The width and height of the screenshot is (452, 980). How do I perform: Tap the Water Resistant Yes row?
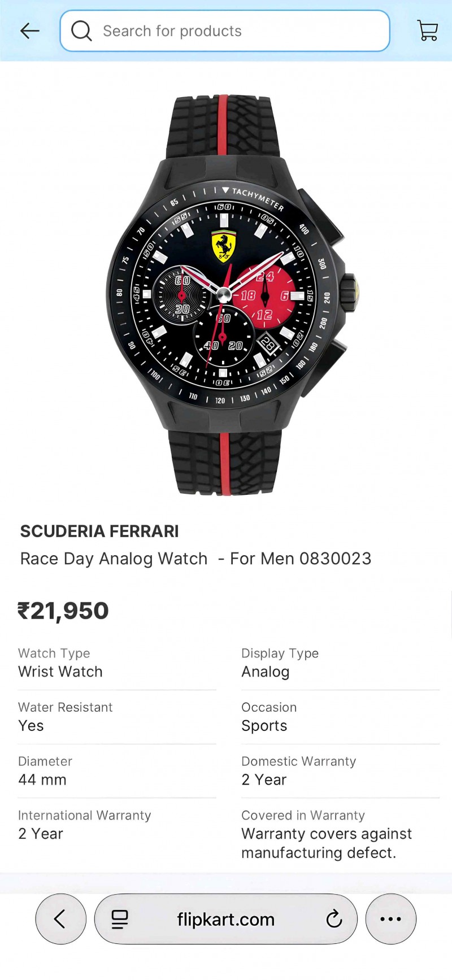(x=117, y=717)
